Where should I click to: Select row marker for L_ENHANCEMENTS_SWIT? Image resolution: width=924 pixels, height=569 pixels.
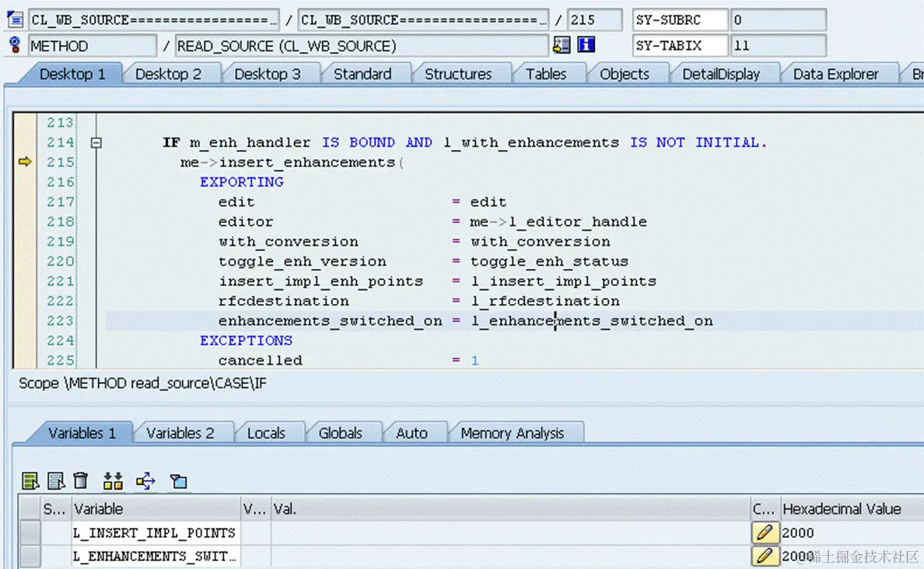(30, 556)
